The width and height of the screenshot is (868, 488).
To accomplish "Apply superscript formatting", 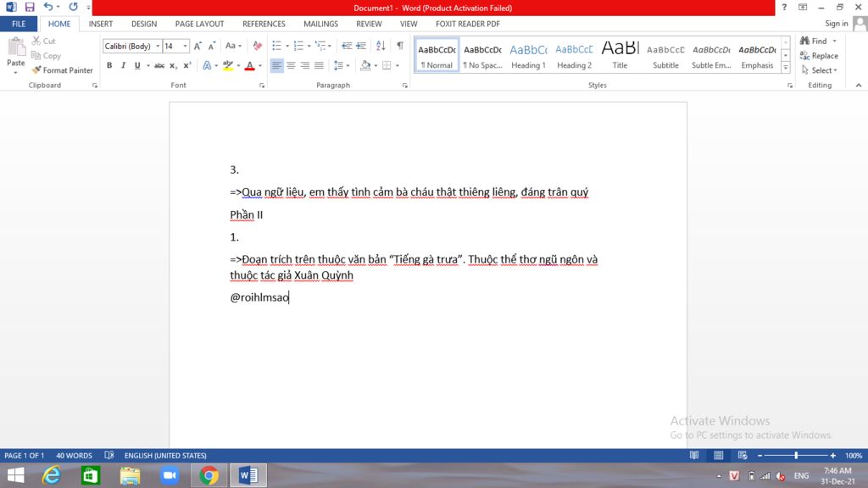I will tap(187, 65).
